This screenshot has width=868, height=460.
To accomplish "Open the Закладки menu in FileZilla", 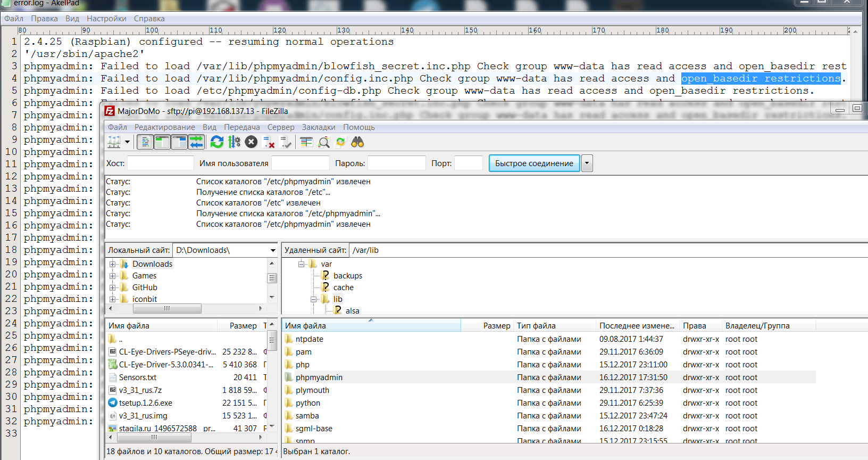I will coord(318,127).
